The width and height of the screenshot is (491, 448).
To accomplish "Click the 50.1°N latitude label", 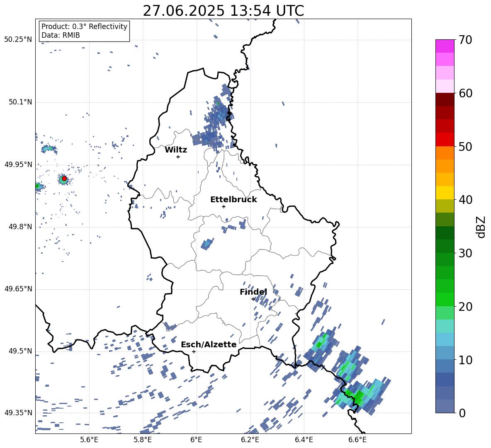I will 20,102.
